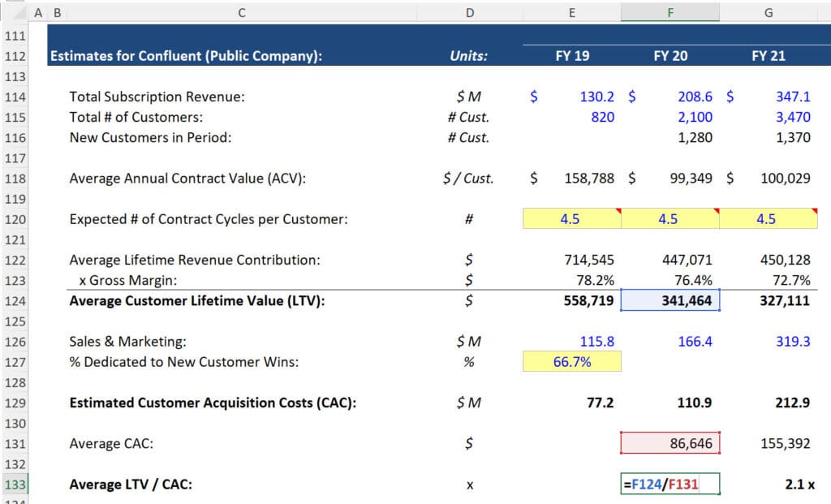Select column G header
831x504 pixels.
768,12
